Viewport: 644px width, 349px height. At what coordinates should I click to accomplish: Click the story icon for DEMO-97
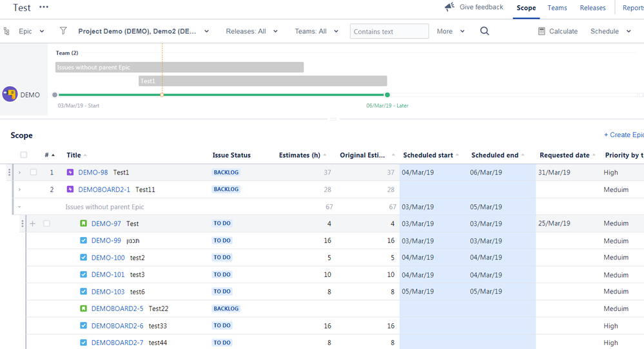tap(83, 223)
